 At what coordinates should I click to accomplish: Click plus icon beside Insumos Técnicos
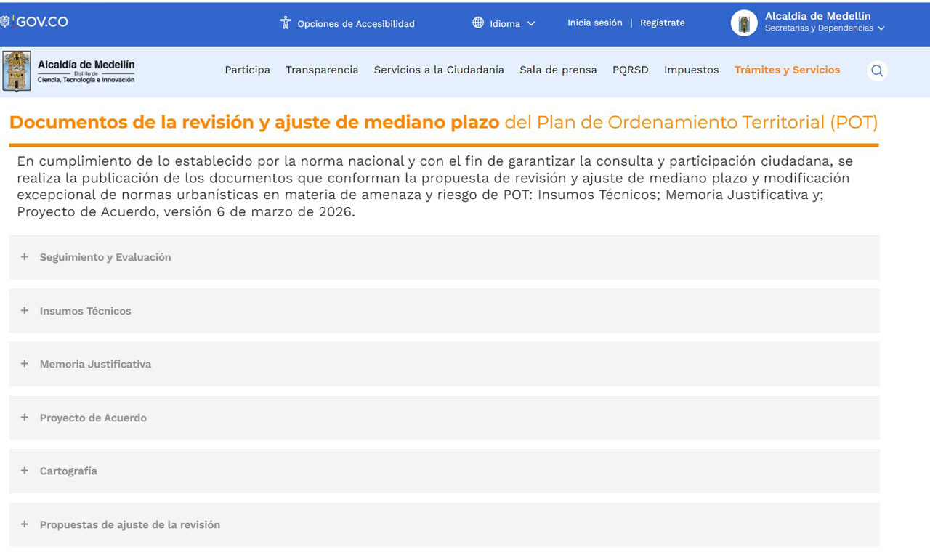24,310
